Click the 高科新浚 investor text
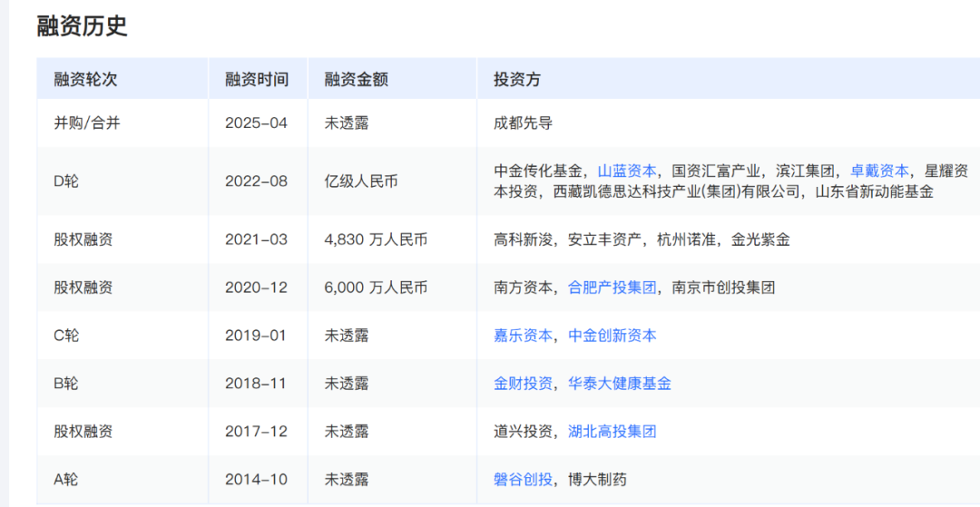The height and width of the screenshot is (507, 980). coord(524,239)
